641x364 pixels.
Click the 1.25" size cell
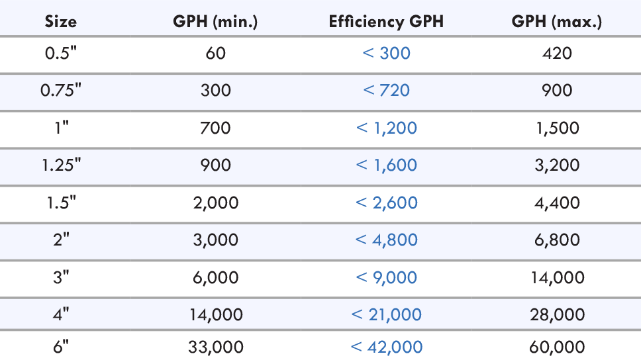(60, 165)
